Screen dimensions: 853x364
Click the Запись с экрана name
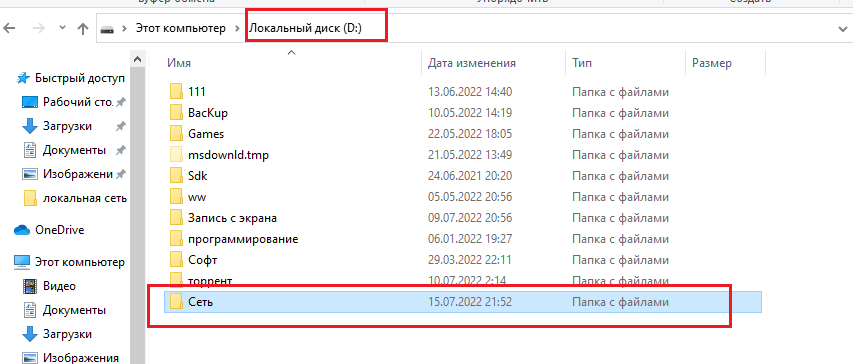pos(233,218)
